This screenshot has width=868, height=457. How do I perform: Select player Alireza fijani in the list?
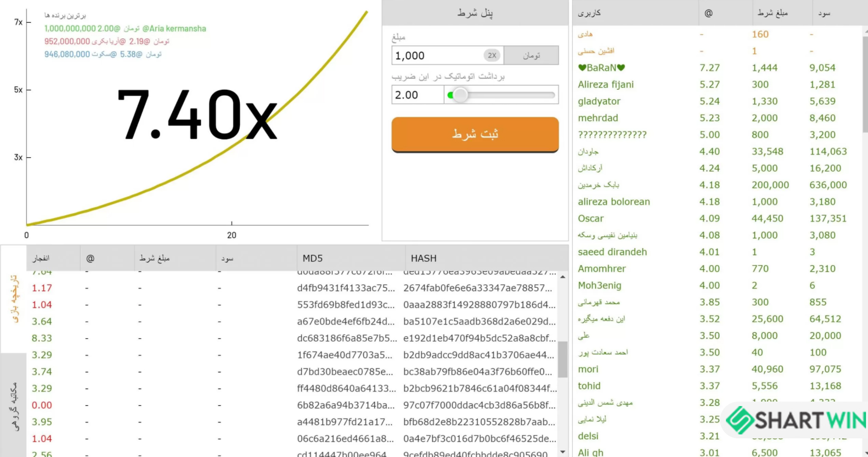click(606, 84)
